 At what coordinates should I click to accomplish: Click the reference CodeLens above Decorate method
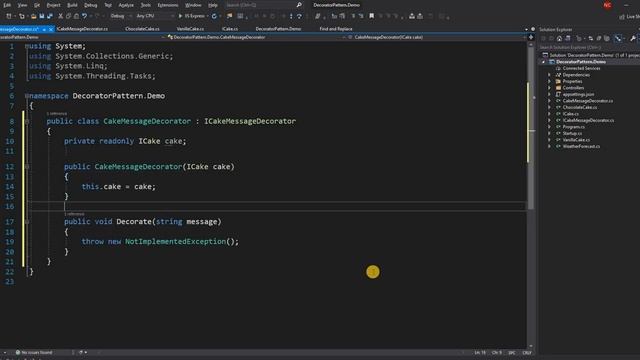pos(74,214)
